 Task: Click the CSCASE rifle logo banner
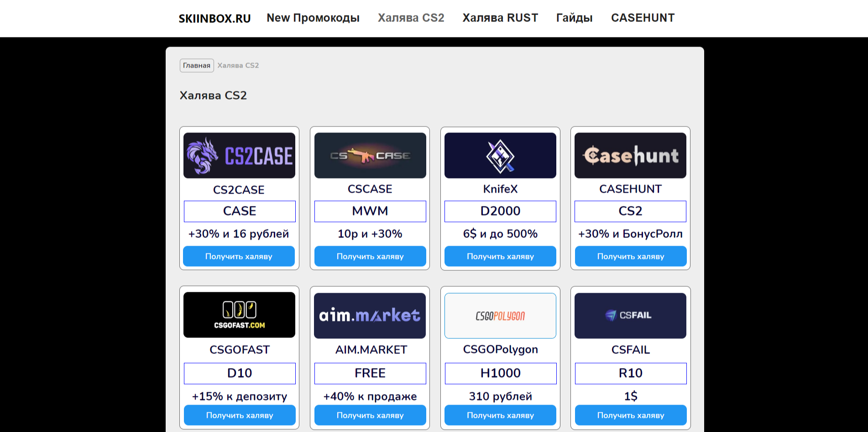370,155
